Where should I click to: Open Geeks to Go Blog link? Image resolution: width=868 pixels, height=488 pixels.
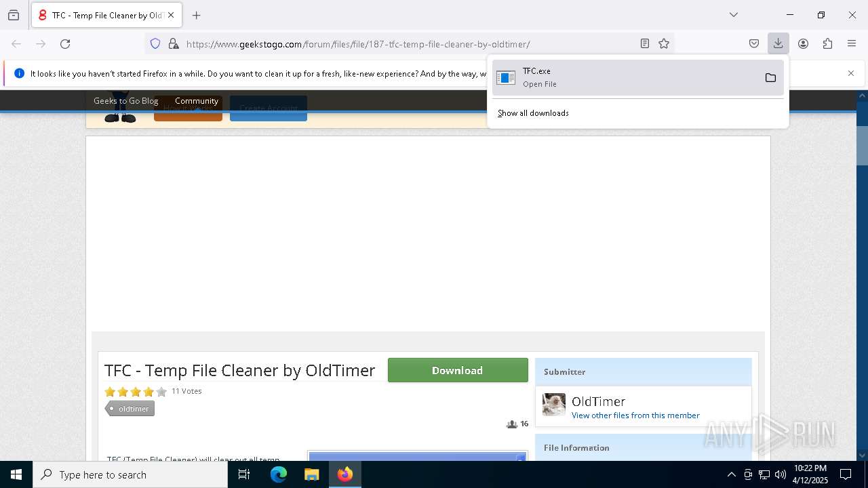pyautogui.click(x=125, y=101)
